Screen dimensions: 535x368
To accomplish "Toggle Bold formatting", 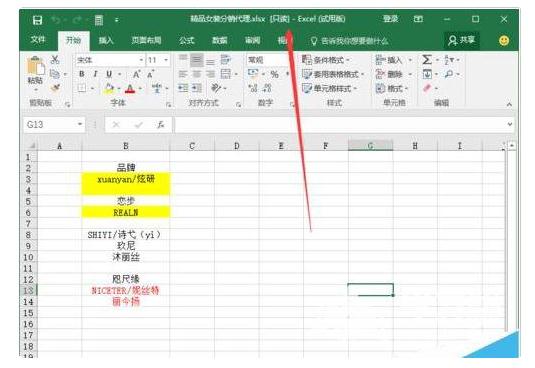I will point(82,74).
